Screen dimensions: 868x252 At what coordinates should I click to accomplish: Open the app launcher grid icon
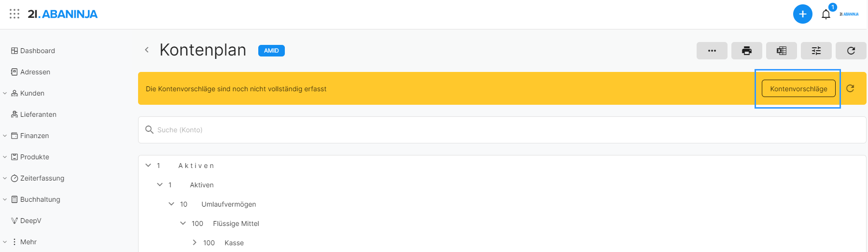14,14
